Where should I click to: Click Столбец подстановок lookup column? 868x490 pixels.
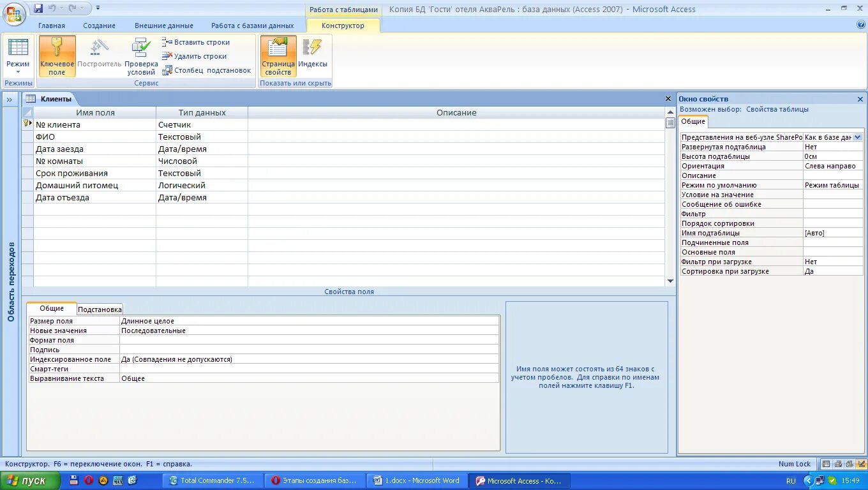point(207,70)
